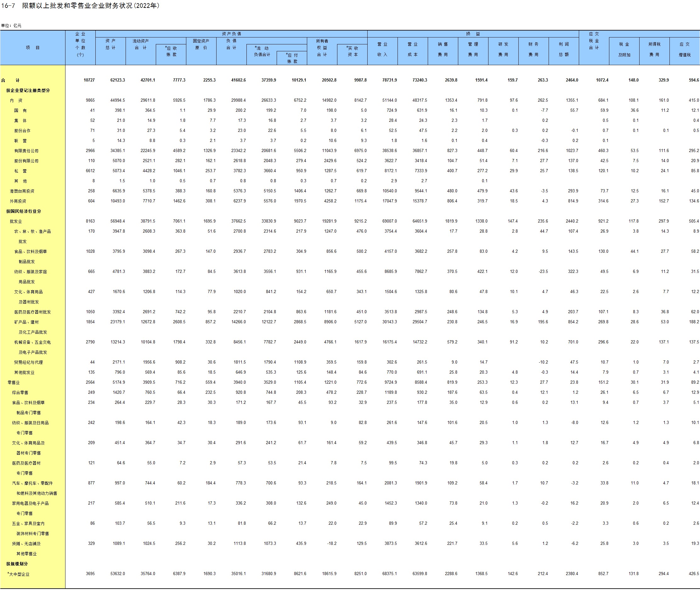This screenshot has width=700, height=599.
Task: Select the 私营 row label
Action: pyautogui.click(x=20, y=171)
